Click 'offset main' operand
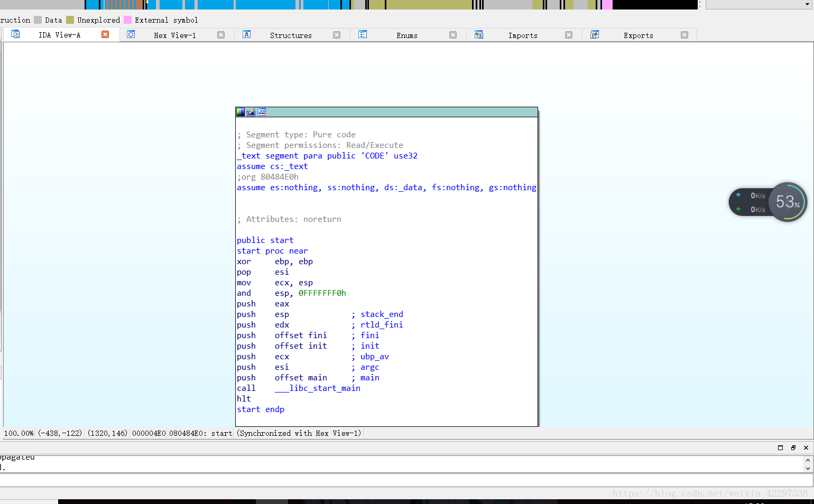814x504 pixels. point(301,378)
